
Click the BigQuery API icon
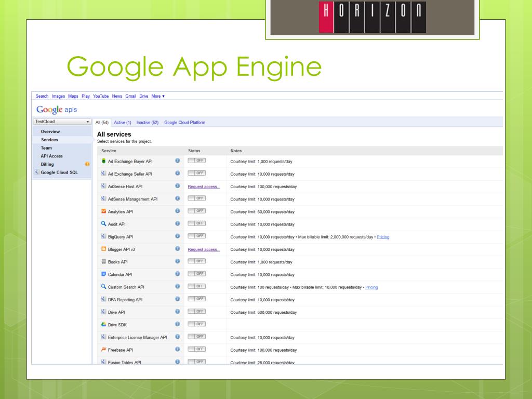pyautogui.click(x=103, y=236)
